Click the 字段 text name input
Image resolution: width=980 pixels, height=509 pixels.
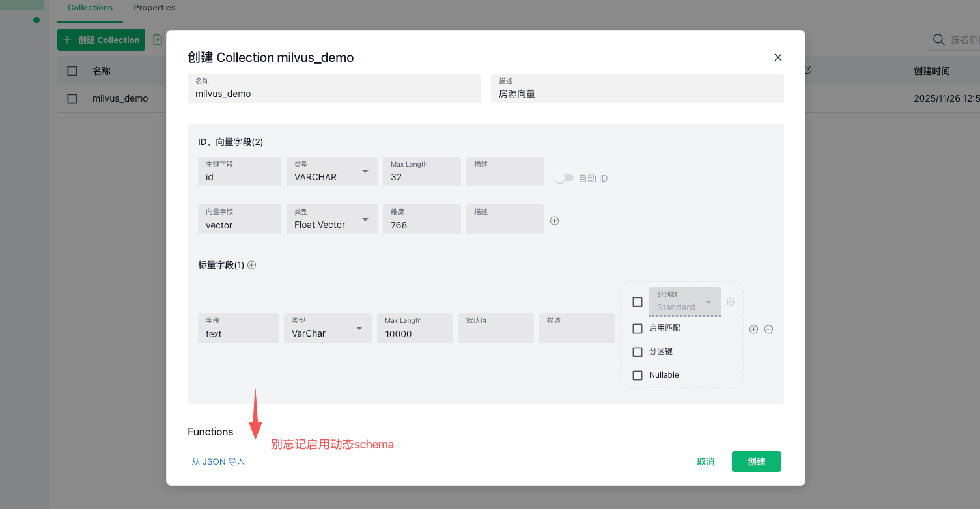point(238,328)
